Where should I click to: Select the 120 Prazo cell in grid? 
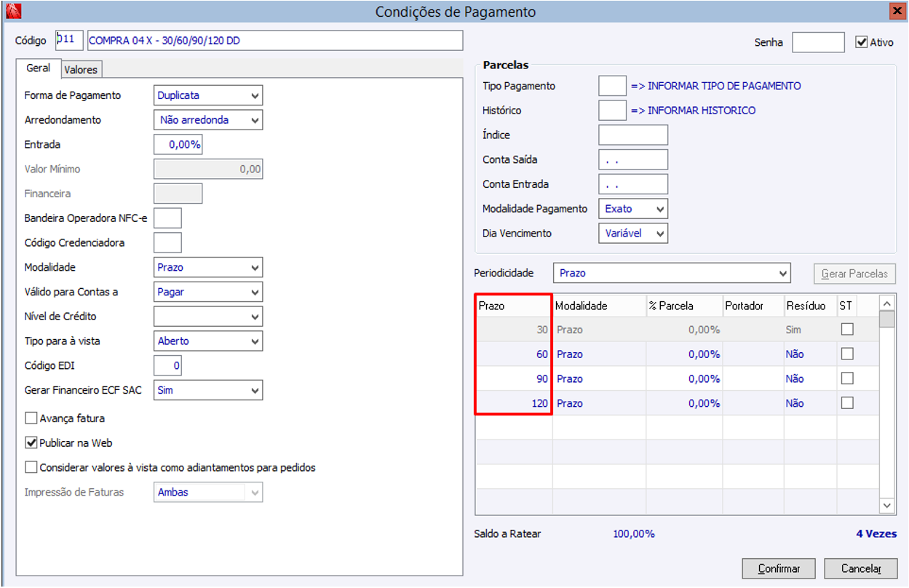pos(514,403)
